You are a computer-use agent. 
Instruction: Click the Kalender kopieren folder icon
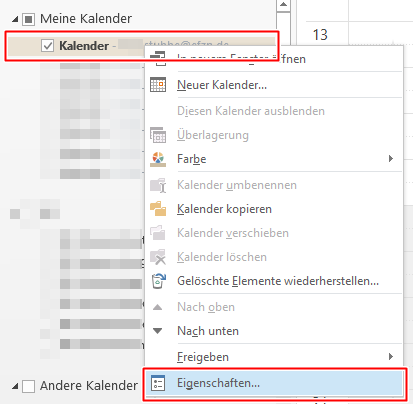click(158, 209)
